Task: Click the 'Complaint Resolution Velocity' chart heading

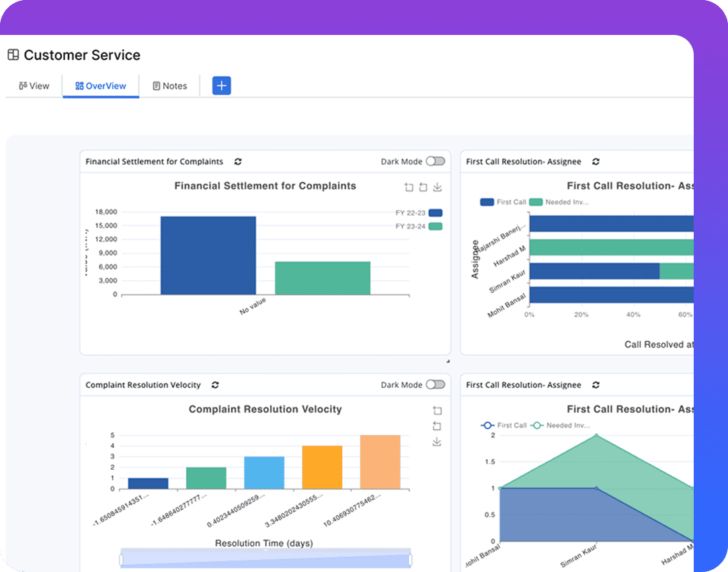Action: pos(265,409)
